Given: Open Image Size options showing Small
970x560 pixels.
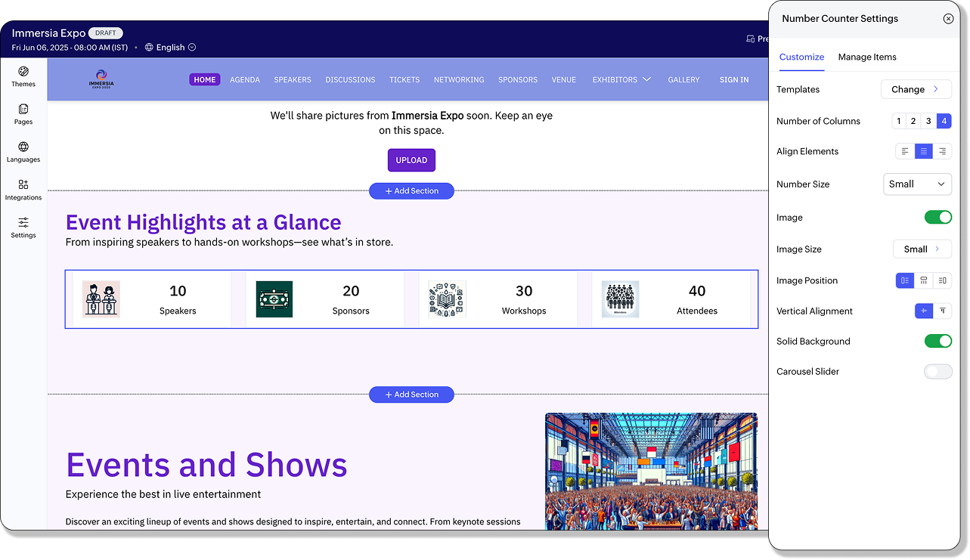Looking at the screenshot, I should point(922,249).
